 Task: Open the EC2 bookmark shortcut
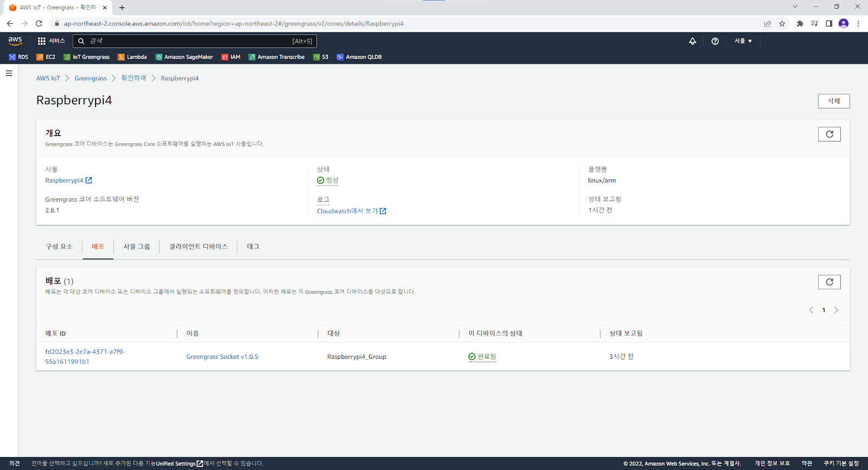tap(46, 57)
